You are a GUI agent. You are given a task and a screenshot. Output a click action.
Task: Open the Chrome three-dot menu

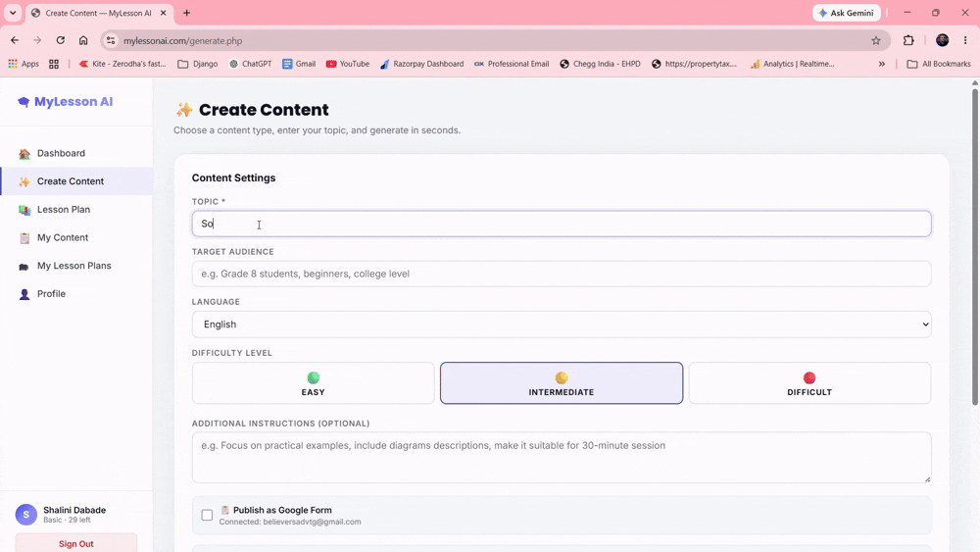click(x=965, y=40)
